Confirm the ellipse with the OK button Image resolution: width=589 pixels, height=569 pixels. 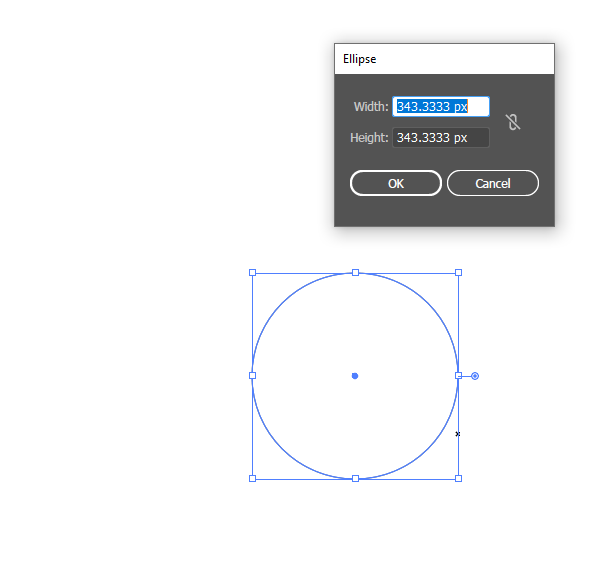coord(396,183)
